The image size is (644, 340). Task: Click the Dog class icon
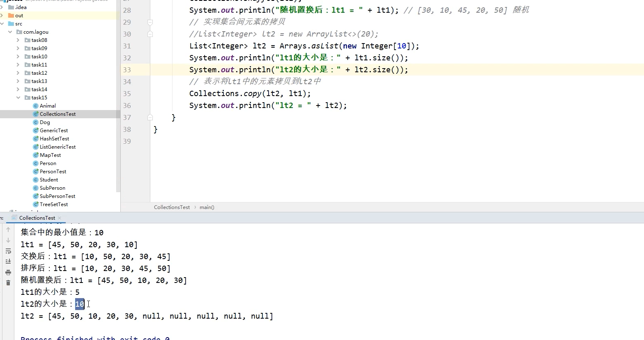coord(36,122)
